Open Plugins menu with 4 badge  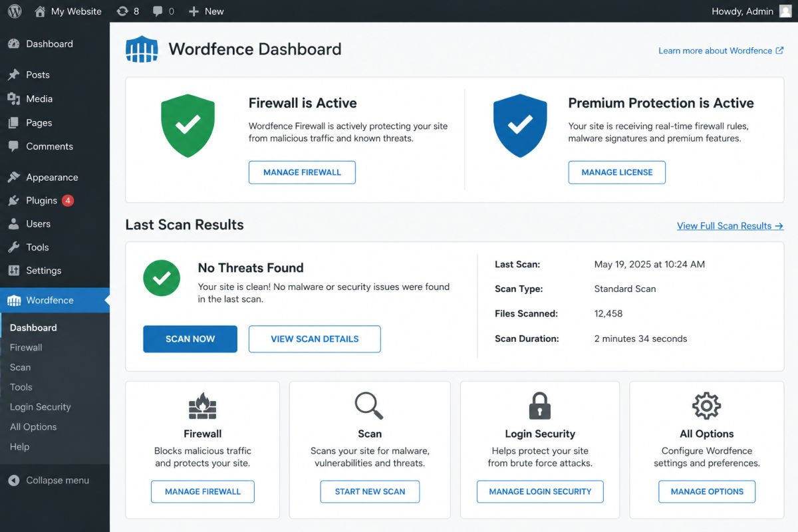pyautogui.click(x=55, y=200)
